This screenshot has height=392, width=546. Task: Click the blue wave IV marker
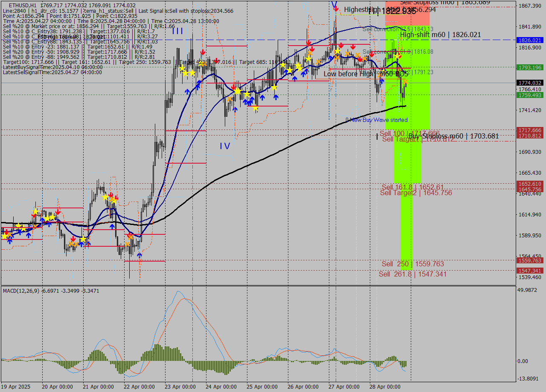(225, 146)
